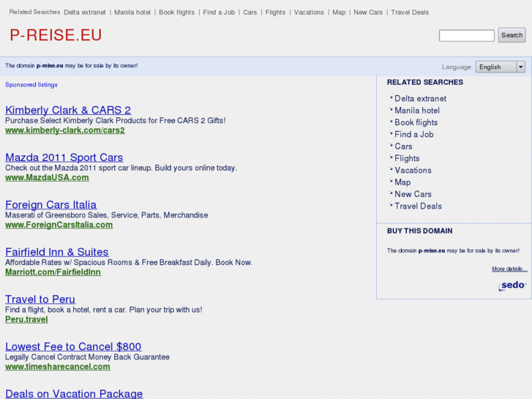Open the Travel to Peru ad
The height and width of the screenshot is (399, 532).
click(x=40, y=299)
